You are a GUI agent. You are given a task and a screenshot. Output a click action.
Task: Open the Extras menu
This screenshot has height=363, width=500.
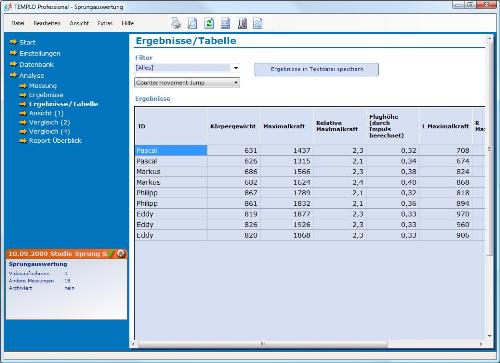click(x=105, y=23)
